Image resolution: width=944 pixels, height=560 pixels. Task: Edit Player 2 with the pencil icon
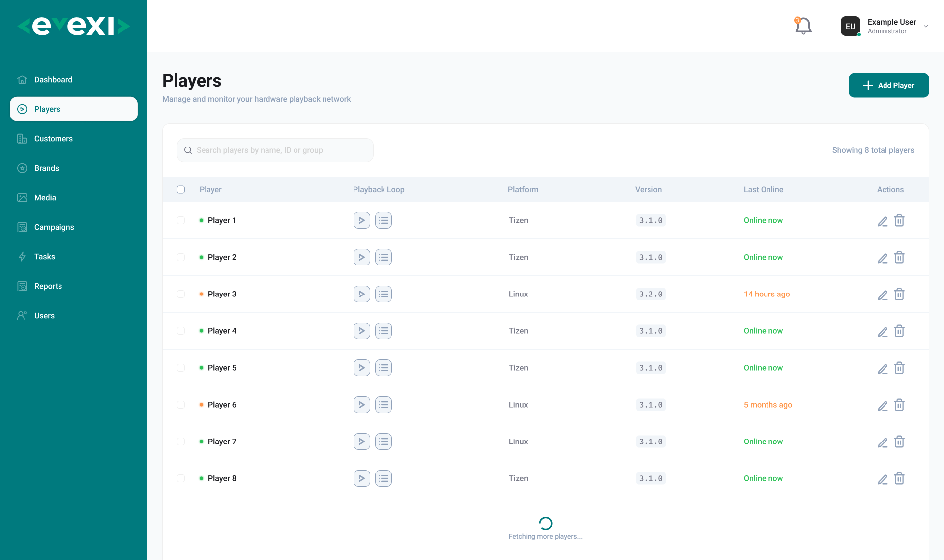pos(883,258)
